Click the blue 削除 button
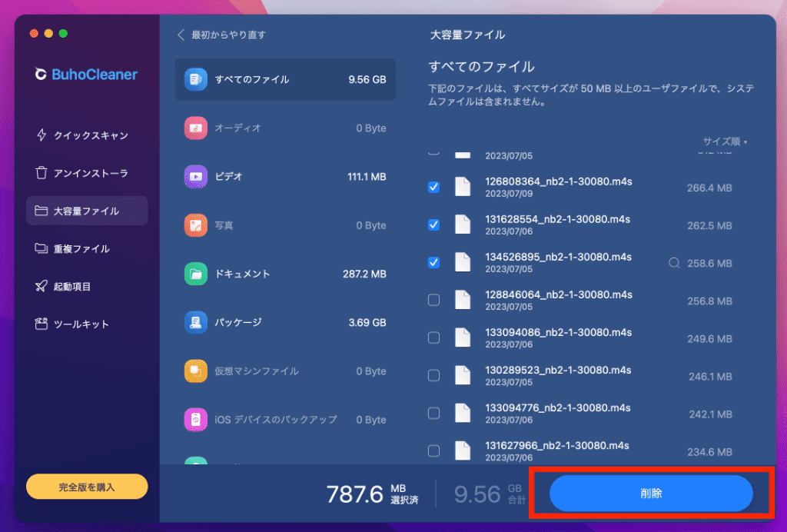The image size is (787, 532). click(651, 494)
